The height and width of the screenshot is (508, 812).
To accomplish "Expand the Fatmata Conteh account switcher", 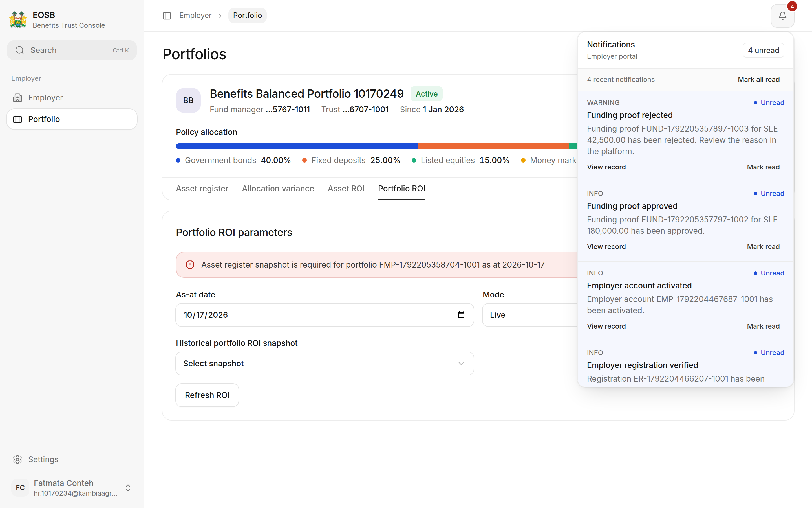I will [x=128, y=487].
